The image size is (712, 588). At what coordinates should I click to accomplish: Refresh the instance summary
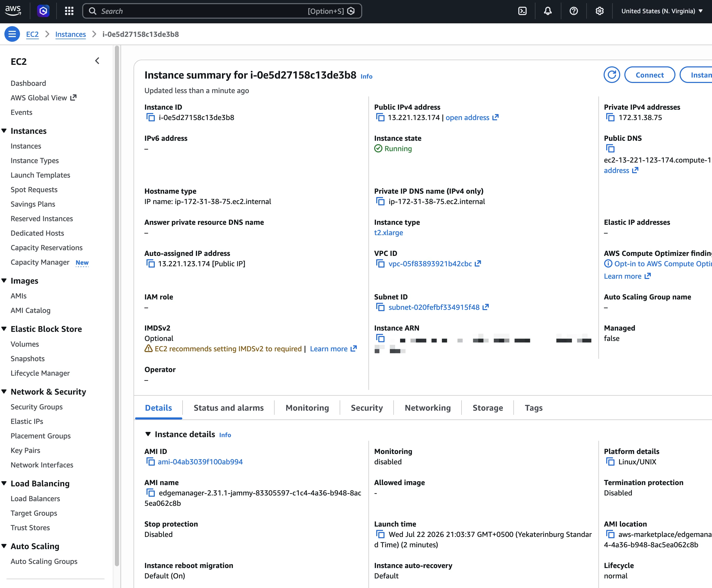[612, 75]
